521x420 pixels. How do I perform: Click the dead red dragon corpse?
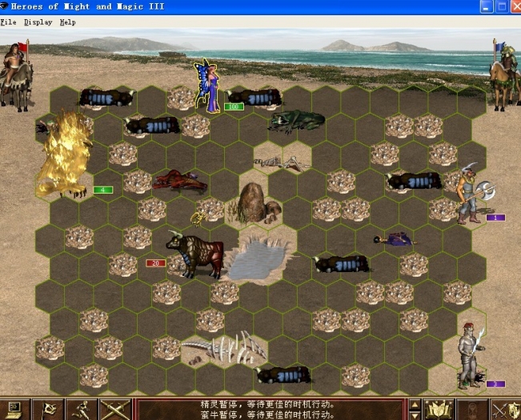coord(180,182)
